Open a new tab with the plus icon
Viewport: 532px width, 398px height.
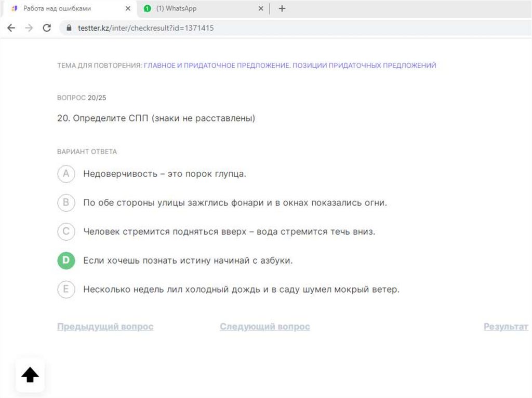pyautogui.click(x=282, y=8)
